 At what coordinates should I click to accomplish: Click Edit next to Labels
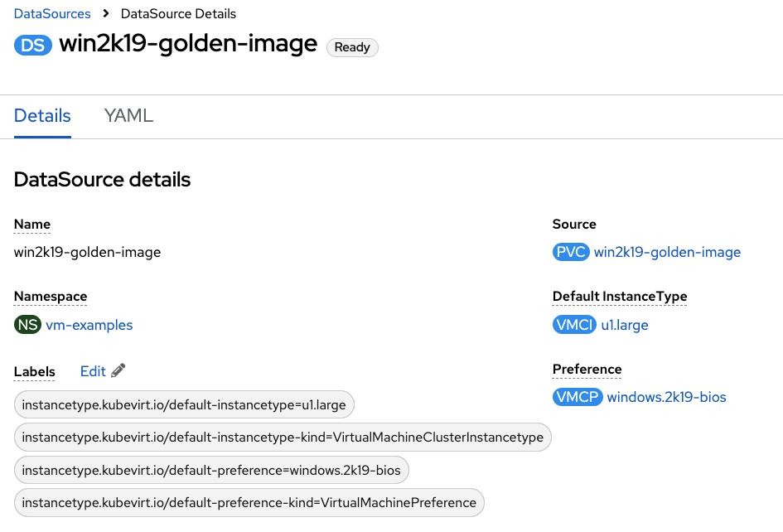(x=93, y=371)
